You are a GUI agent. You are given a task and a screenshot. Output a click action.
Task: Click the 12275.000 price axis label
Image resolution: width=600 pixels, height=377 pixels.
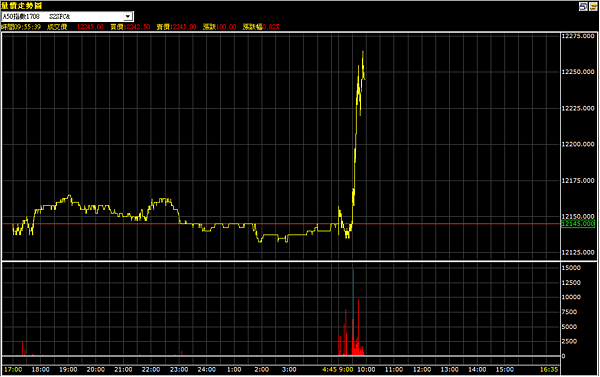(578, 36)
